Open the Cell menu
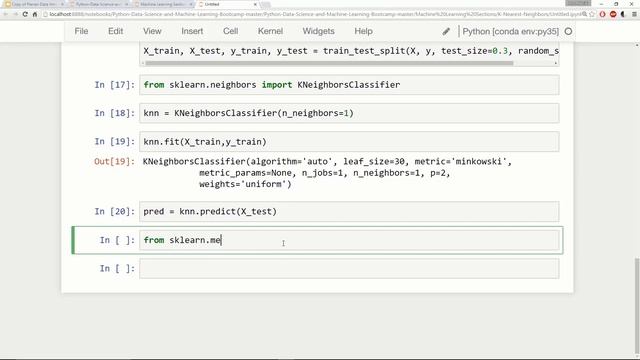640x360 pixels. tap(231, 31)
